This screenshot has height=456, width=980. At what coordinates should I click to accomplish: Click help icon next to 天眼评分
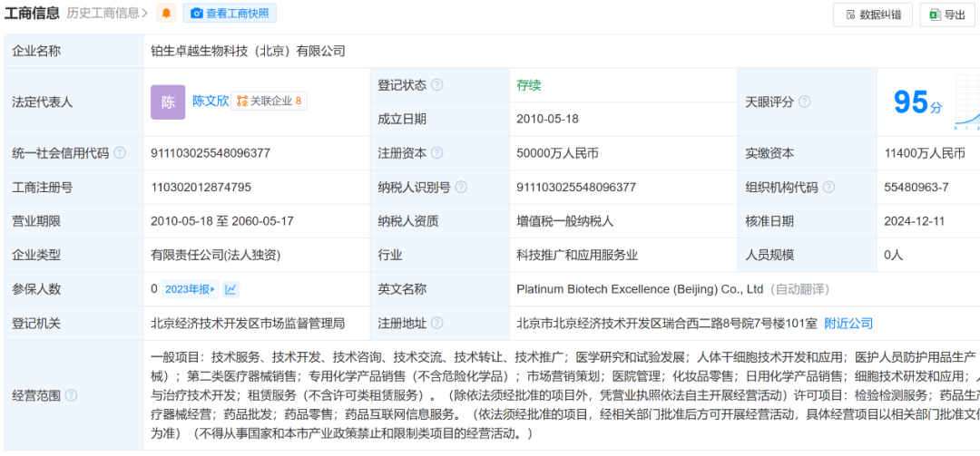tap(804, 102)
